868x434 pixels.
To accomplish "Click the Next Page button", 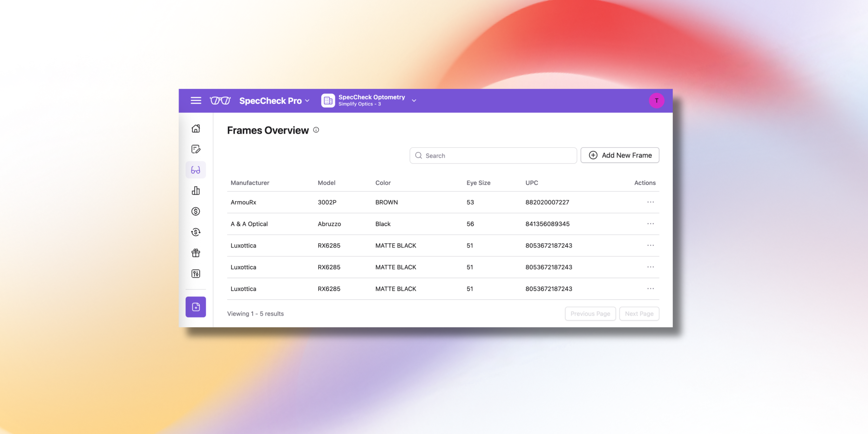I will [x=639, y=314].
